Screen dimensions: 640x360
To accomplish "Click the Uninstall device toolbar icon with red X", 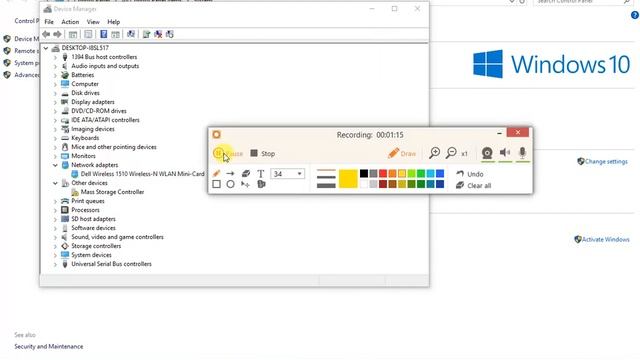I will (158, 34).
